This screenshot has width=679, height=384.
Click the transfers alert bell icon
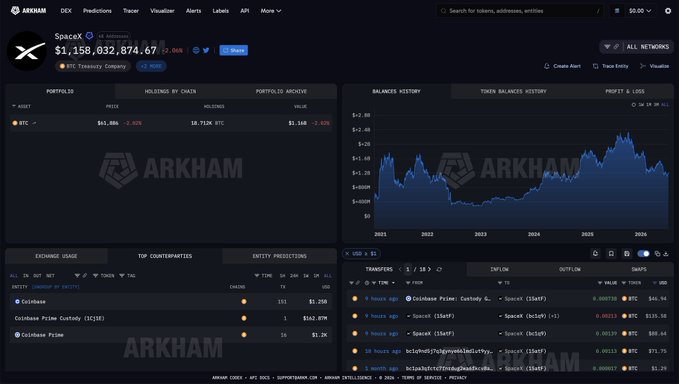click(595, 253)
